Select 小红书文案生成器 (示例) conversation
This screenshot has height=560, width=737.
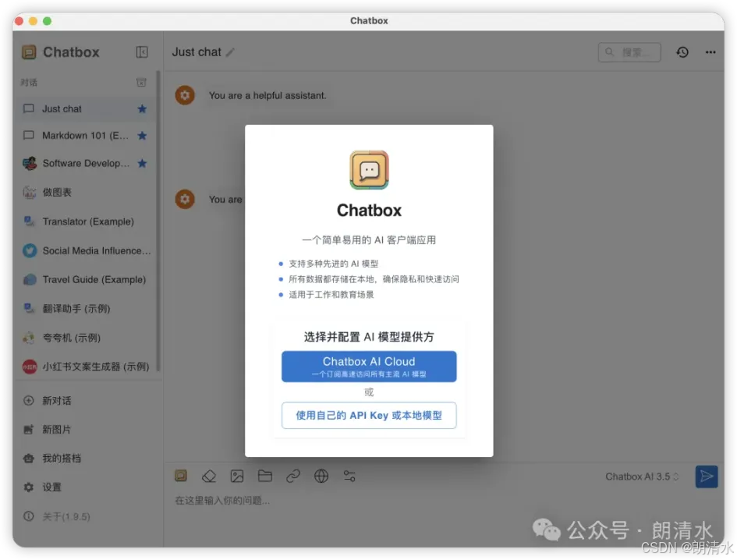(86, 367)
